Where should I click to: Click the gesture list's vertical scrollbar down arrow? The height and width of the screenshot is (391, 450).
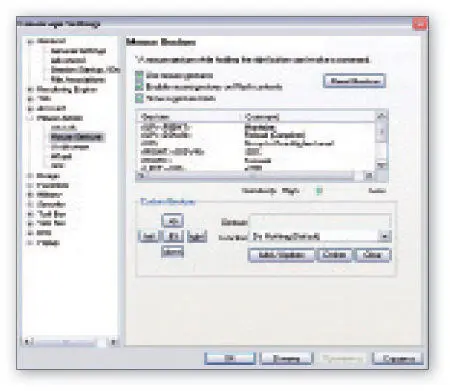pyautogui.click(x=381, y=165)
